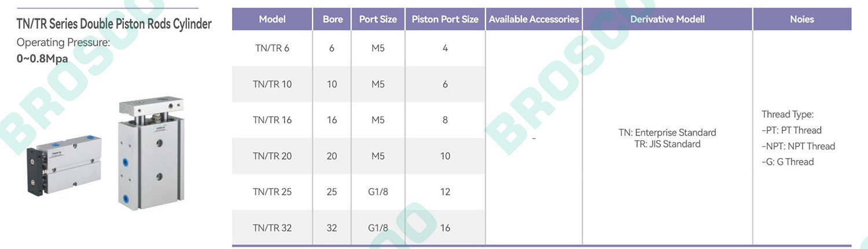Select the TN: Enterprise Standard text
The height and width of the screenshot is (249, 868).
click(x=667, y=133)
